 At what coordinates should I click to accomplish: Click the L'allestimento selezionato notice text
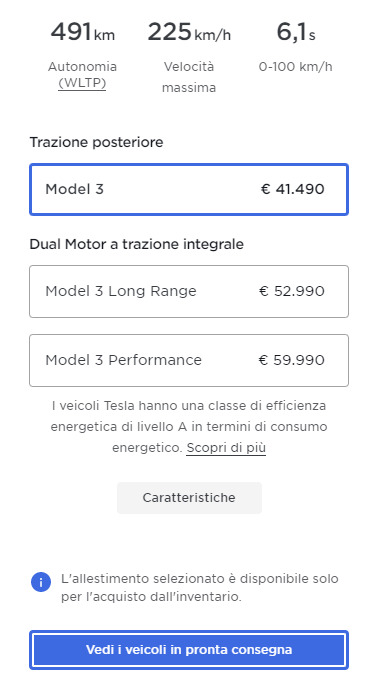tap(200, 588)
